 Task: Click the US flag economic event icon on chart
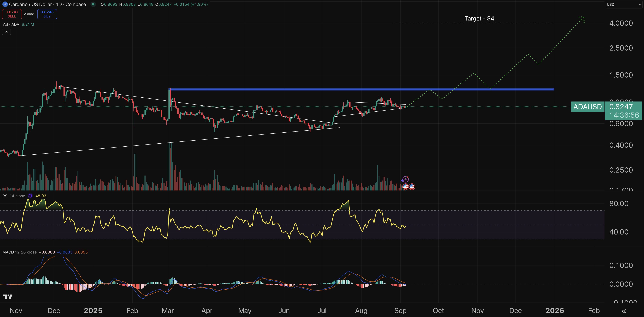coord(406,187)
